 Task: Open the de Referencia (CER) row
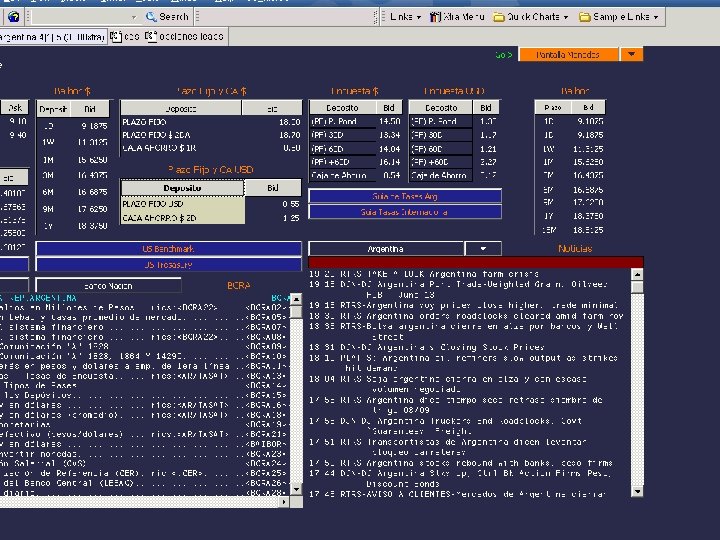[x=143, y=473]
